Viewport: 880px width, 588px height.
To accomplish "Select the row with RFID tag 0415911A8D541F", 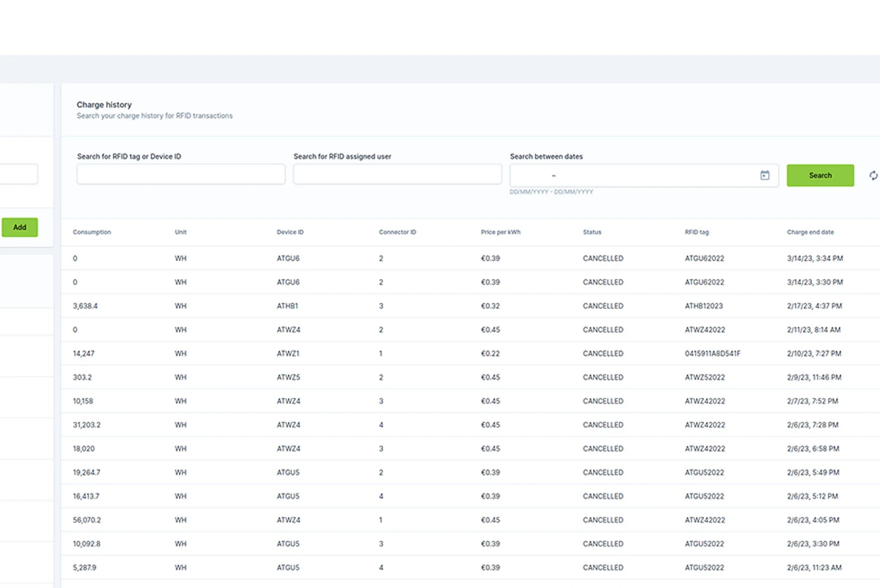I will coord(470,353).
